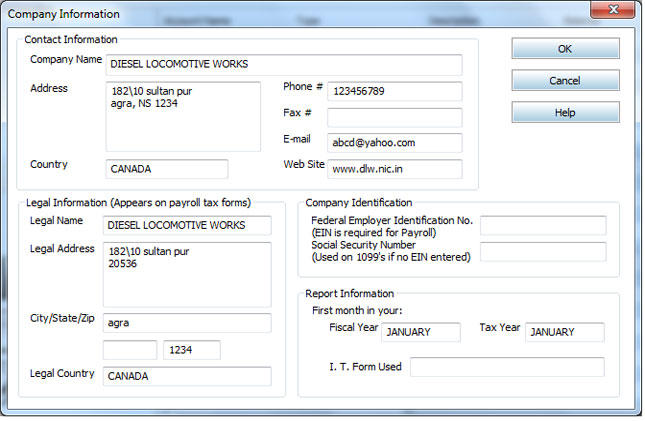Viewport: 645px width, 421px height.
Task: Select the Country field showing CANADA
Action: pos(167,169)
